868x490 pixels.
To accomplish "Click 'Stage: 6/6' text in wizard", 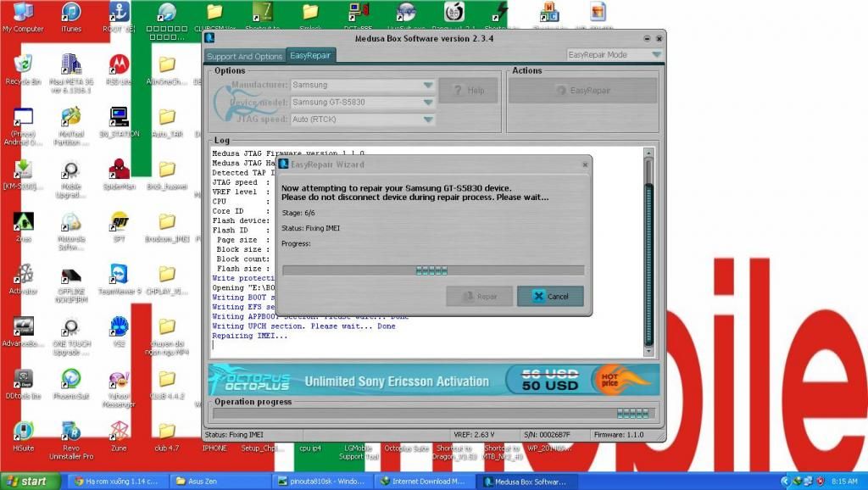I will (x=298, y=213).
